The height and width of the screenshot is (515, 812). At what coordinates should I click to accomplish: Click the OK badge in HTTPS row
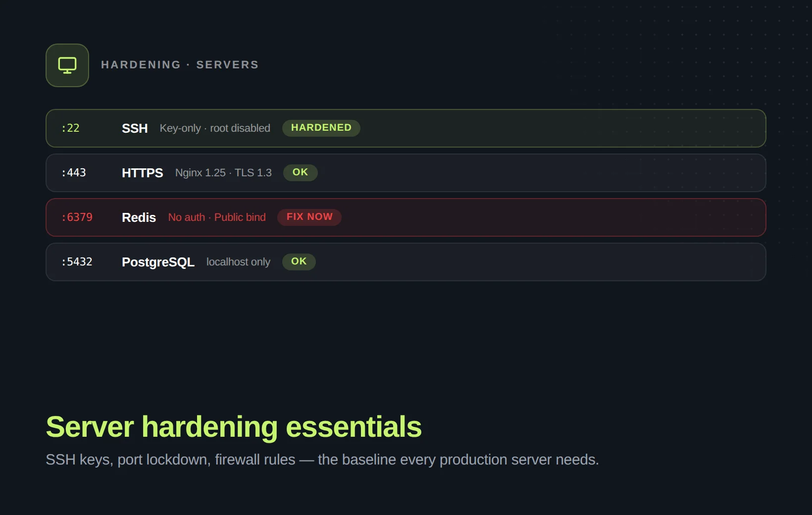pos(301,172)
